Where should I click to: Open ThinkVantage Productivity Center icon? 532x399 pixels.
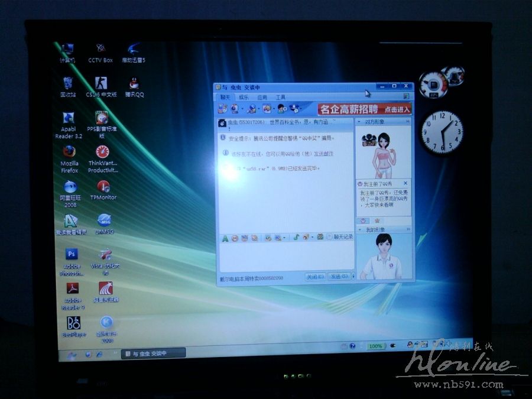tap(103, 159)
